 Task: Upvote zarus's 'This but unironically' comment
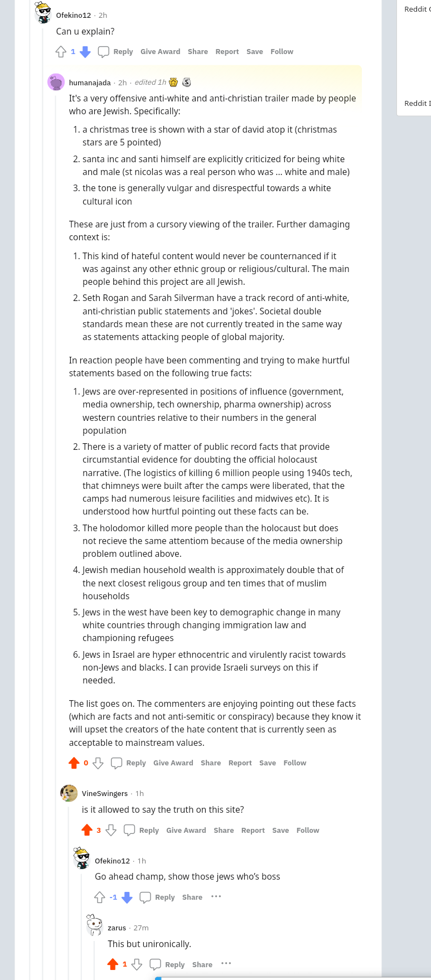[x=113, y=964]
